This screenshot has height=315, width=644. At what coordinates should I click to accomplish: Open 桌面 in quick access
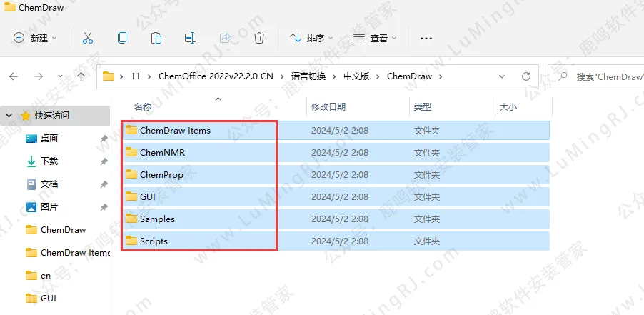[49, 139]
